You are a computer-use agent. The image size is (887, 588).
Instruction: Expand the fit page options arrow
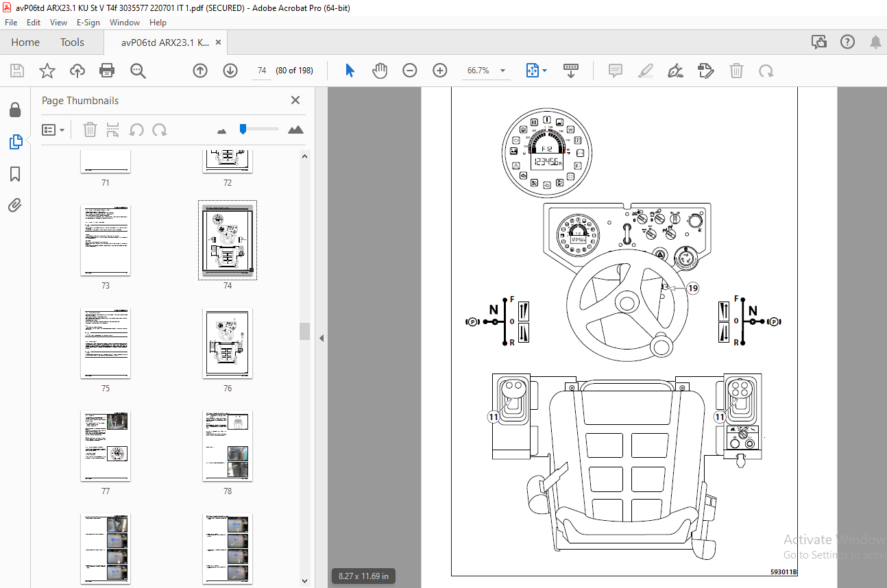coord(545,71)
